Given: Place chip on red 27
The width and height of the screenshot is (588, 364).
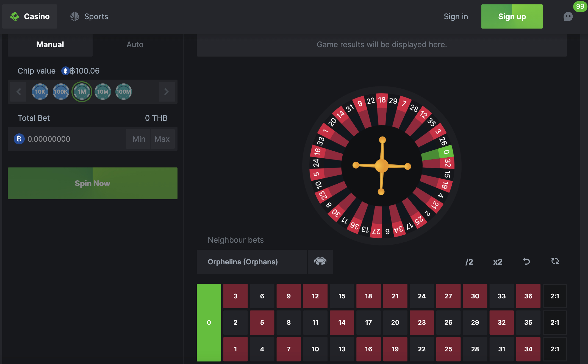Looking at the screenshot, I should click(448, 296).
